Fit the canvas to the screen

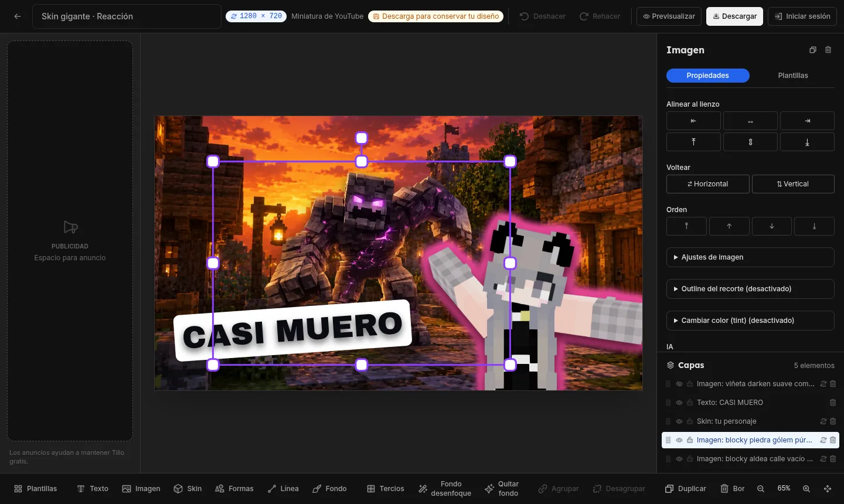pos(828,489)
